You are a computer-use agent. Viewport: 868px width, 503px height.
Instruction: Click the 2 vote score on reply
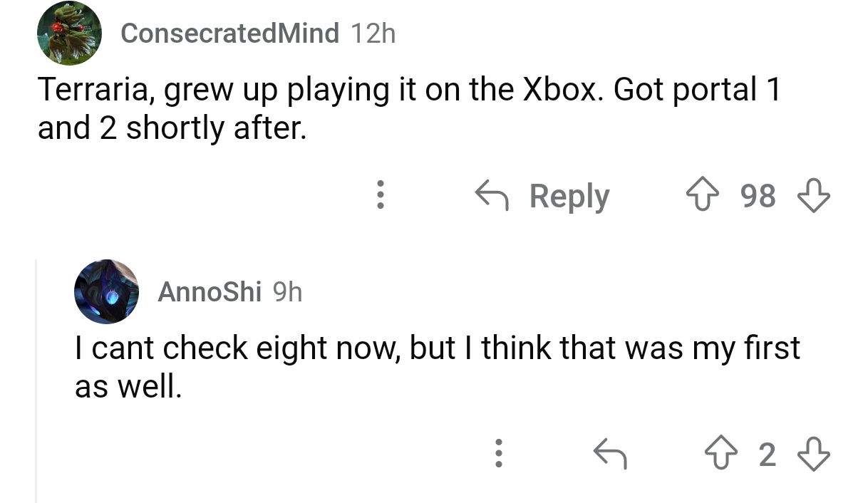767,454
